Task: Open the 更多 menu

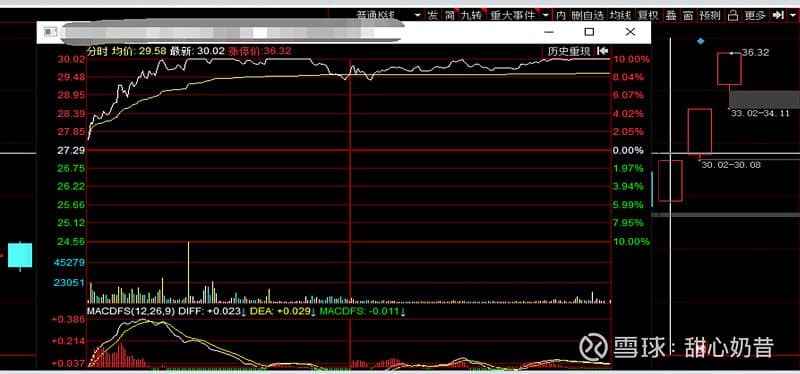Action: click(755, 15)
